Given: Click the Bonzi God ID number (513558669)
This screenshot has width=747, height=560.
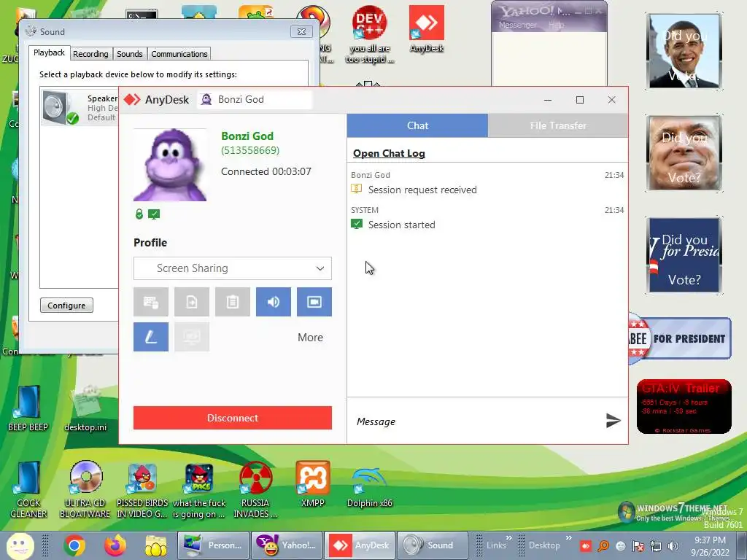Looking at the screenshot, I should tap(250, 150).
